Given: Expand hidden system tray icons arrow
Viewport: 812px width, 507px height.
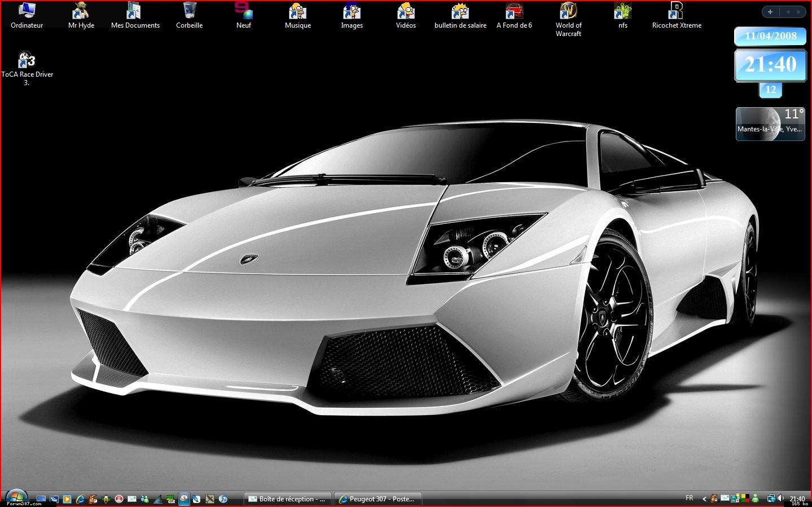Looking at the screenshot, I should click(704, 499).
